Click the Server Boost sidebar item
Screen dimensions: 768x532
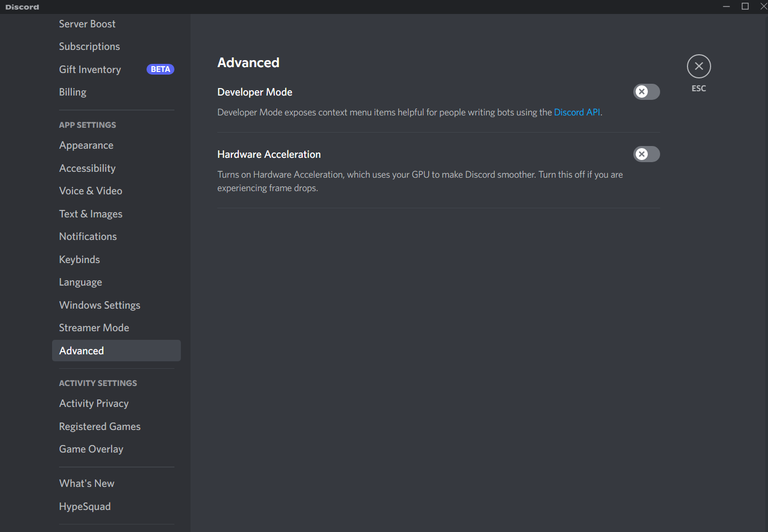87,24
